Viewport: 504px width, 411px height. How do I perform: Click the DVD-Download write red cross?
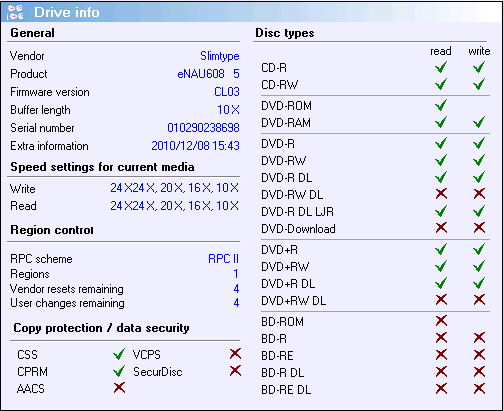479,228
